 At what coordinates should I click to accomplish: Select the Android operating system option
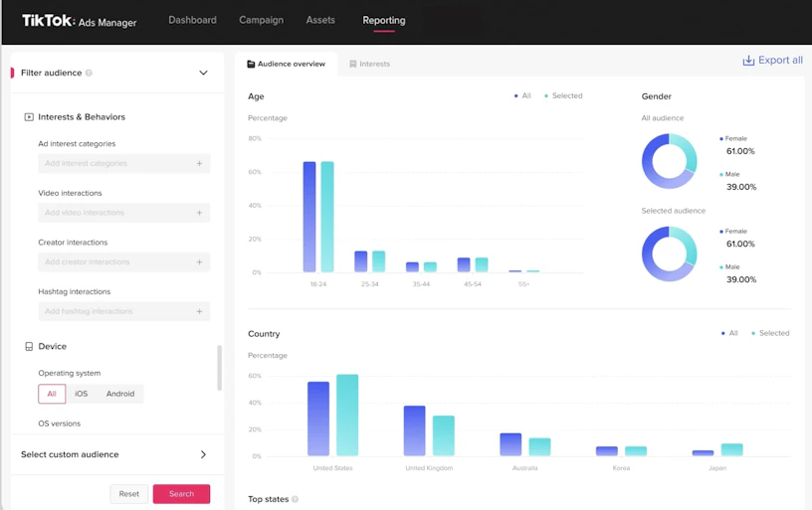pyautogui.click(x=120, y=394)
